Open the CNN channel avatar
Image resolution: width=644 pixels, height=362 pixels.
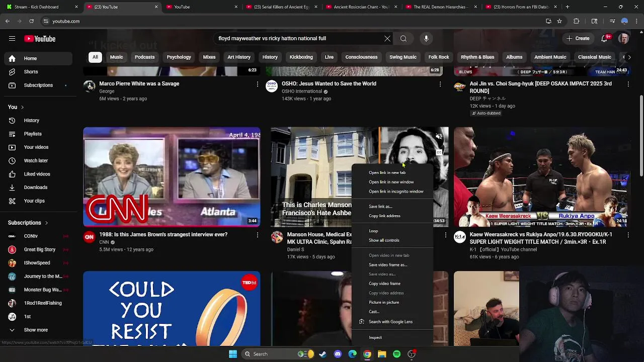click(89, 237)
